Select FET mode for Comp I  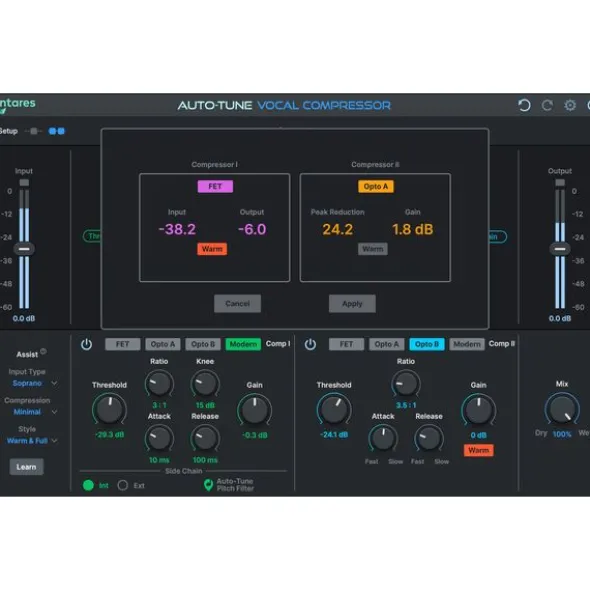123,344
